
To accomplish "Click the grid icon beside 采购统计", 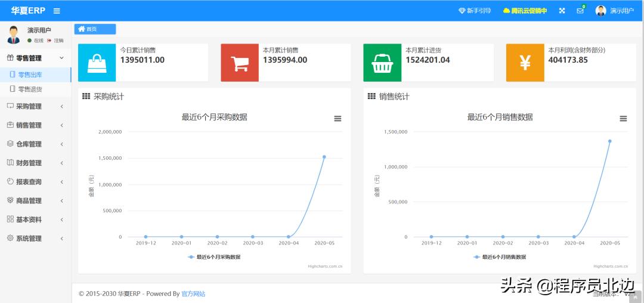I will tap(86, 97).
